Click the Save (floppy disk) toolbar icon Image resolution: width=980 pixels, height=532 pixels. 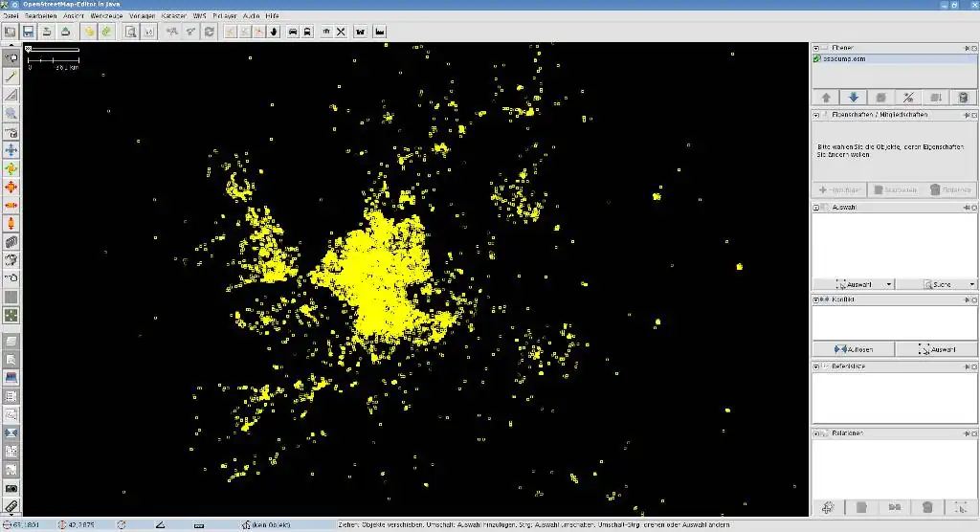coord(29,32)
